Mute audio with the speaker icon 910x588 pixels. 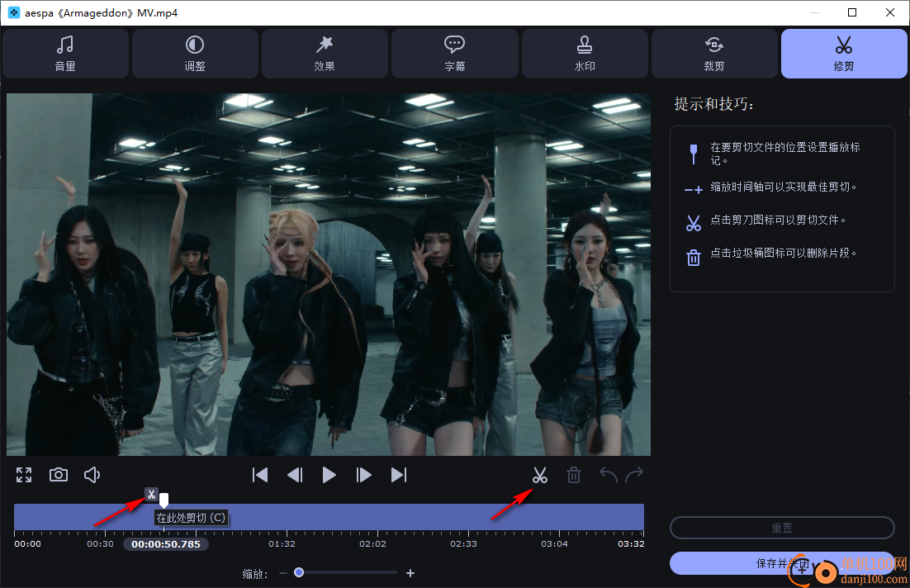coord(92,475)
